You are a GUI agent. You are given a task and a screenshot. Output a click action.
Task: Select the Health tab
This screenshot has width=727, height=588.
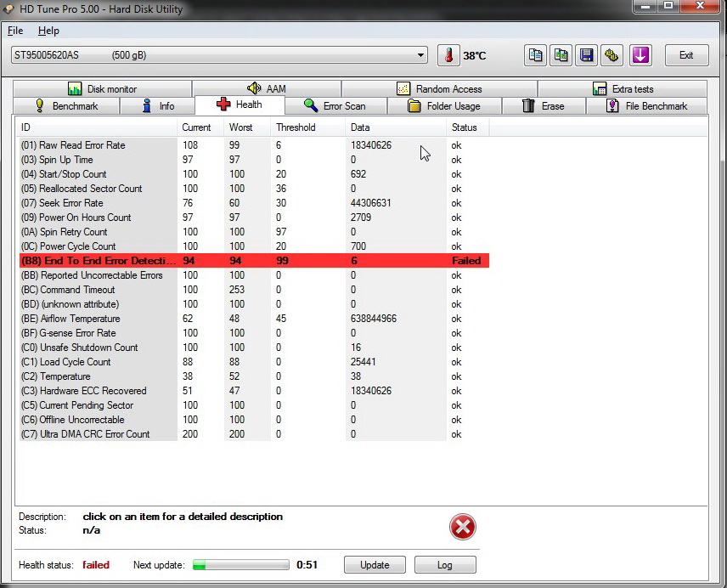(x=240, y=105)
